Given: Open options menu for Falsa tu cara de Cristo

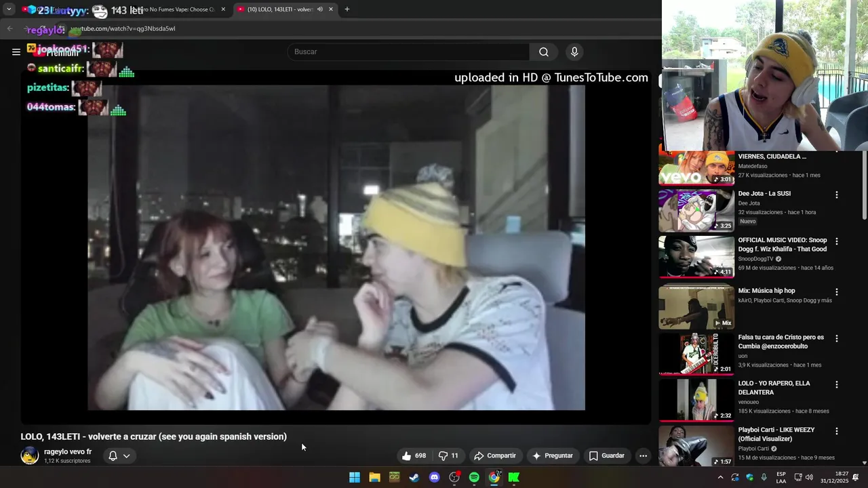Looking at the screenshot, I should tap(837, 338).
